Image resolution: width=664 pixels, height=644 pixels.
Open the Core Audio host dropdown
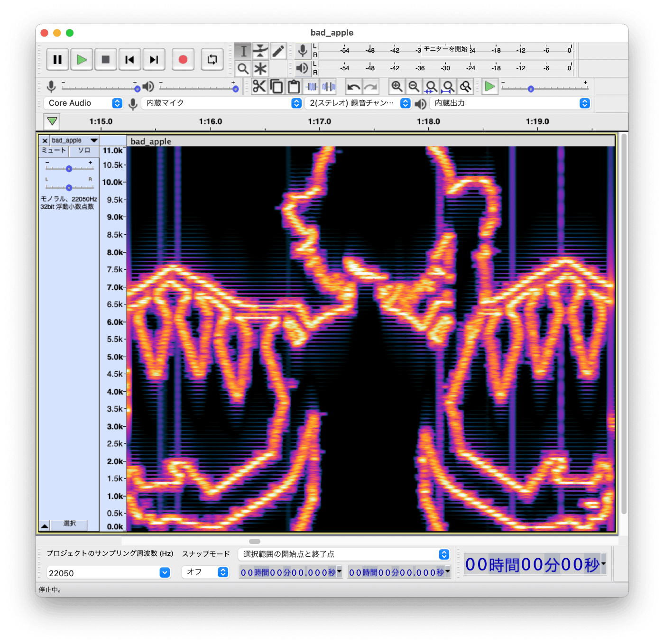pos(83,103)
